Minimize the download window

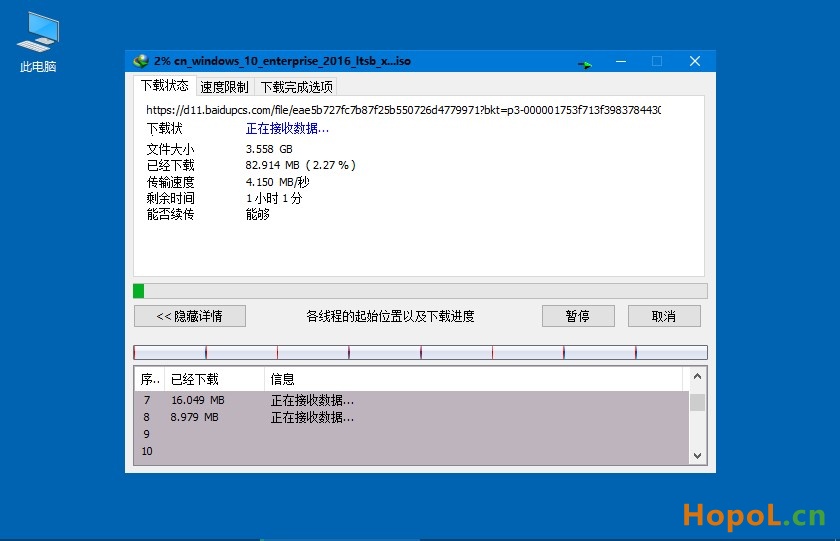coord(621,61)
